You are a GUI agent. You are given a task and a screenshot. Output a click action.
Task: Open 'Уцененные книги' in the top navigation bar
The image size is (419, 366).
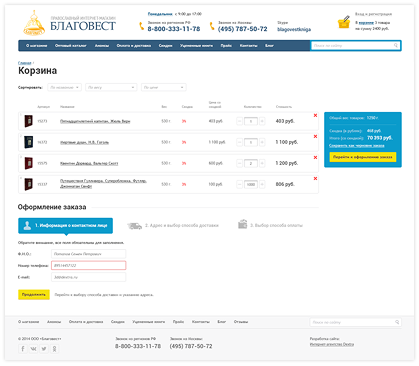(x=196, y=46)
